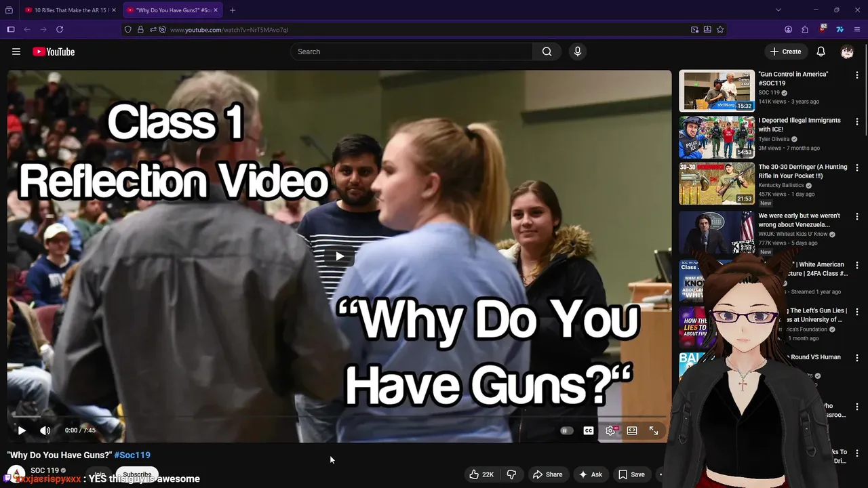Image resolution: width=868 pixels, height=488 pixels.
Task: Click the Ask button
Action: tap(590, 474)
